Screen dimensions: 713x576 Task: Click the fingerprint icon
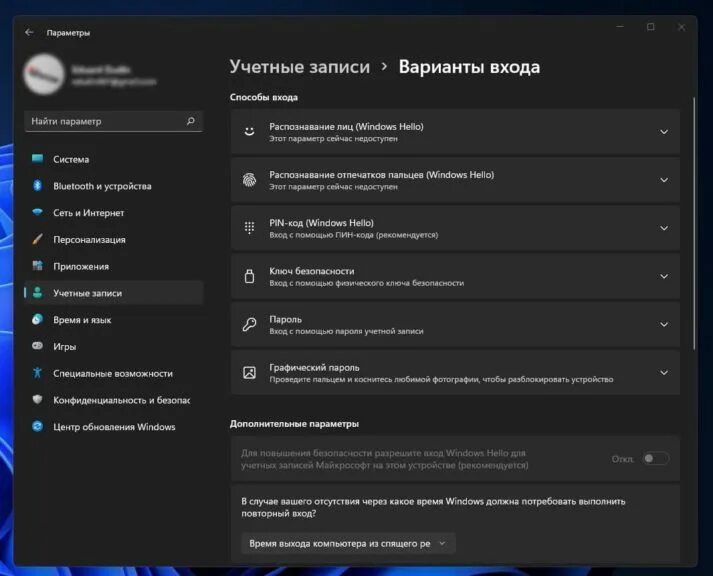click(x=249, y=180)
